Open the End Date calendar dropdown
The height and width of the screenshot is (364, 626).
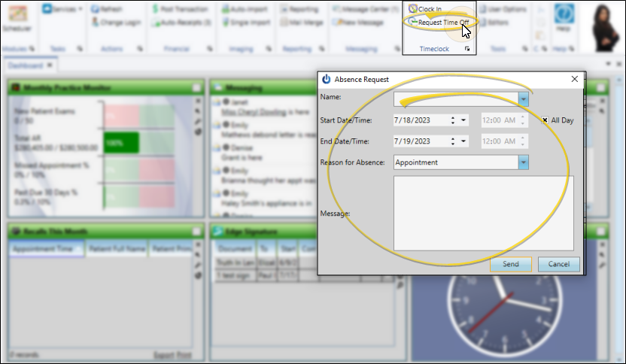point(464,141)
